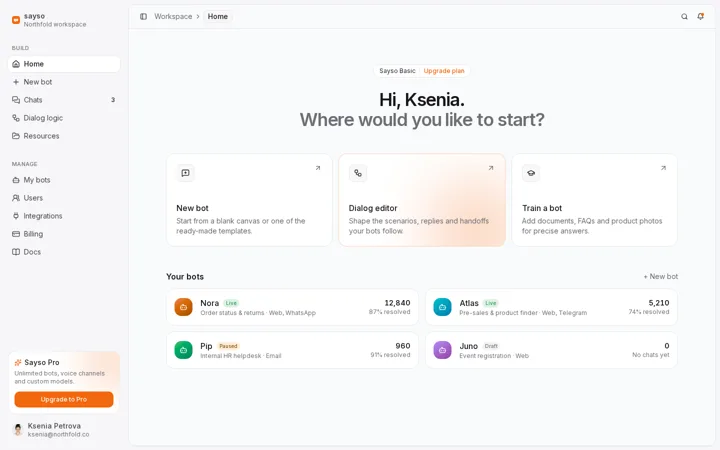Click the Docs book icon
Image resolution: width=720 pixels, height=450 pixels.
16,252
